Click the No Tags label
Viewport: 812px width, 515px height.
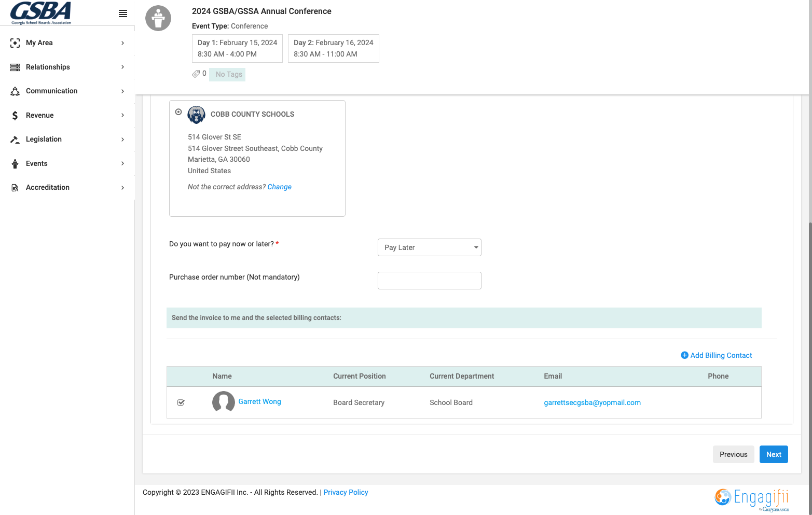227,75
